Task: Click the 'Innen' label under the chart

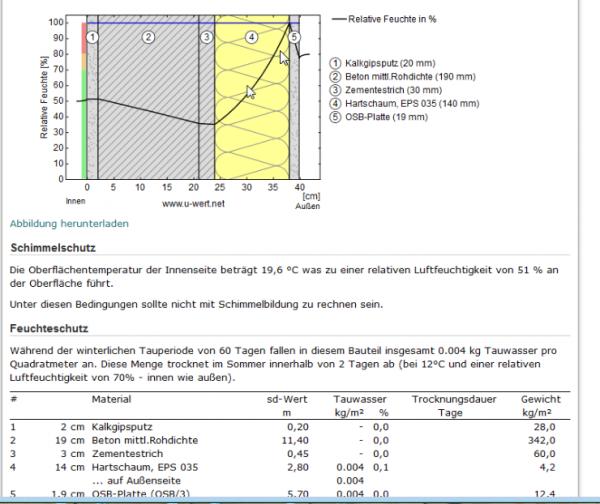Action: pos(75,201)
